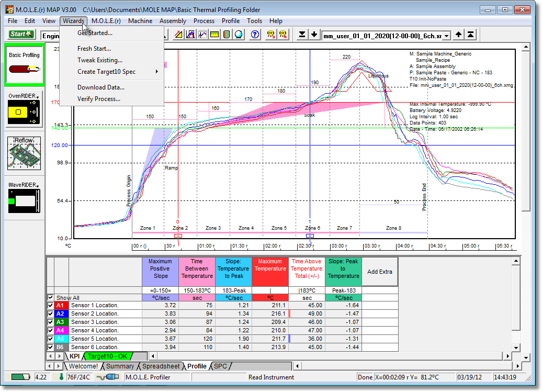Click the M.O.L.E. connector icon in status bar
542x392 pixels.
point(108,377)
